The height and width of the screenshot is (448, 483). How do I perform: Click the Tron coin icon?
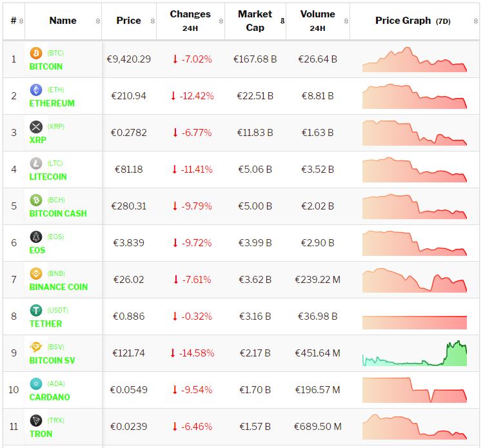click(x=36, y=420)
